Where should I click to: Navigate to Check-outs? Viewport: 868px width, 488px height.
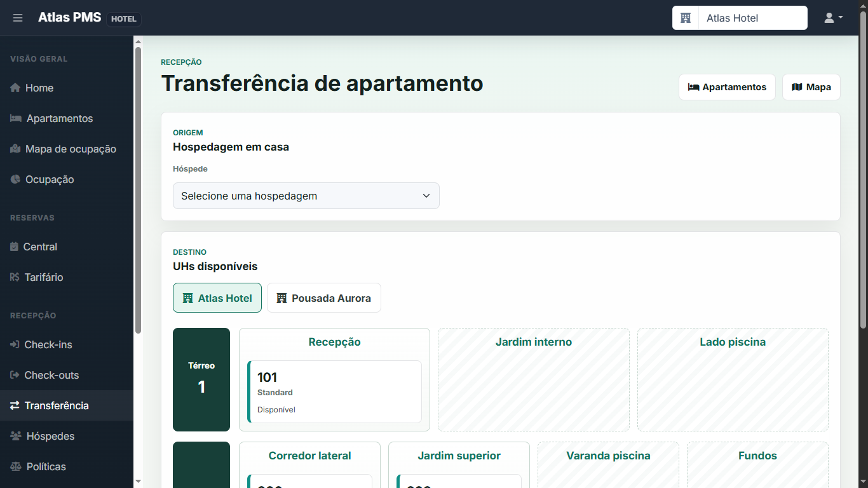(x=67, y=375)
